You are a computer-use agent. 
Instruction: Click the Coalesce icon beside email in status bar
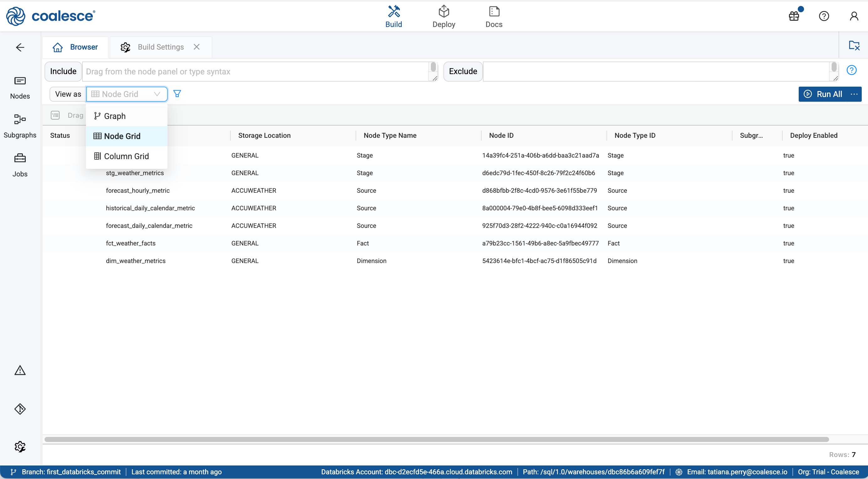click(x=679, y=472)
